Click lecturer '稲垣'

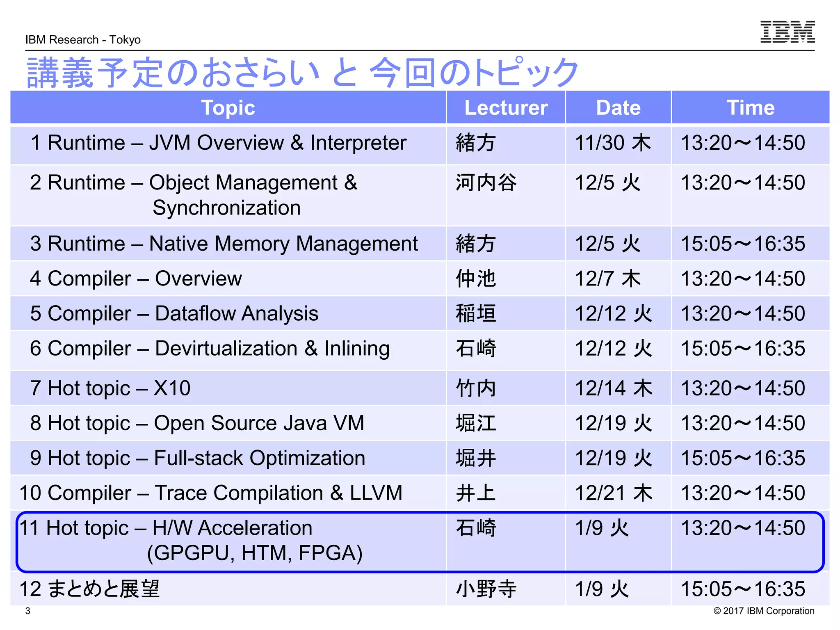(476, 314)
